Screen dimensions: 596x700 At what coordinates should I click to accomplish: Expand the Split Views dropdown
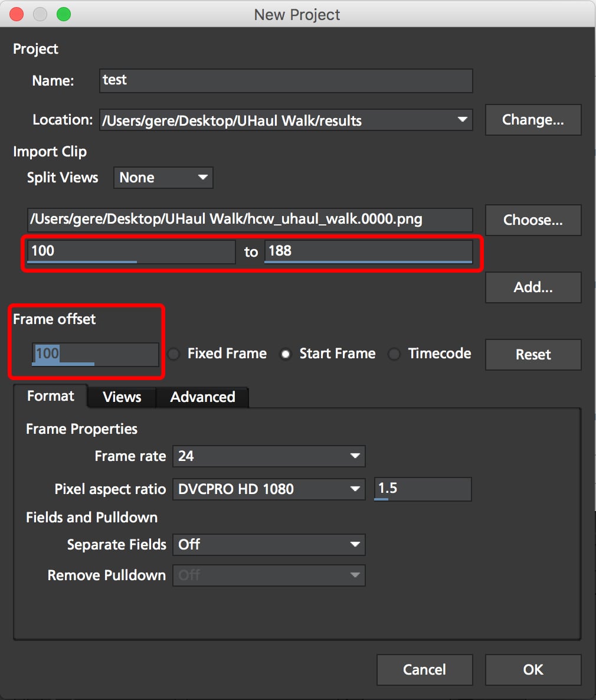tap(163, 178)
